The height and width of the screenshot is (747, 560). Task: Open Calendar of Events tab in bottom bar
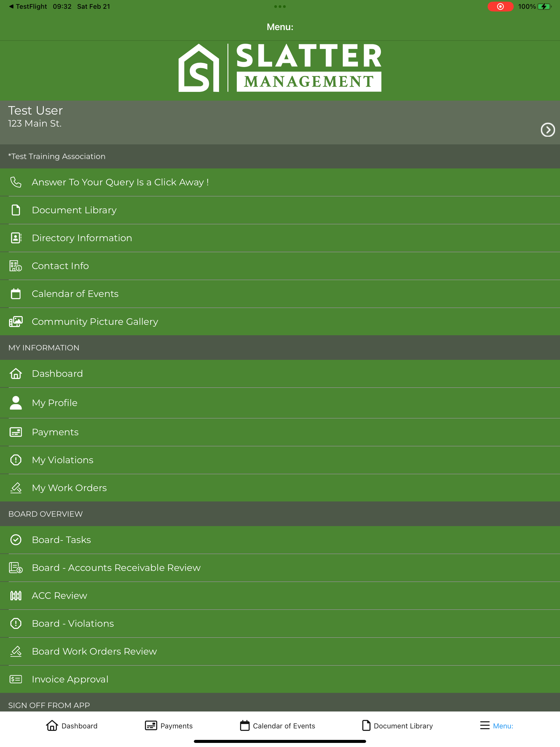pos(277,726)
